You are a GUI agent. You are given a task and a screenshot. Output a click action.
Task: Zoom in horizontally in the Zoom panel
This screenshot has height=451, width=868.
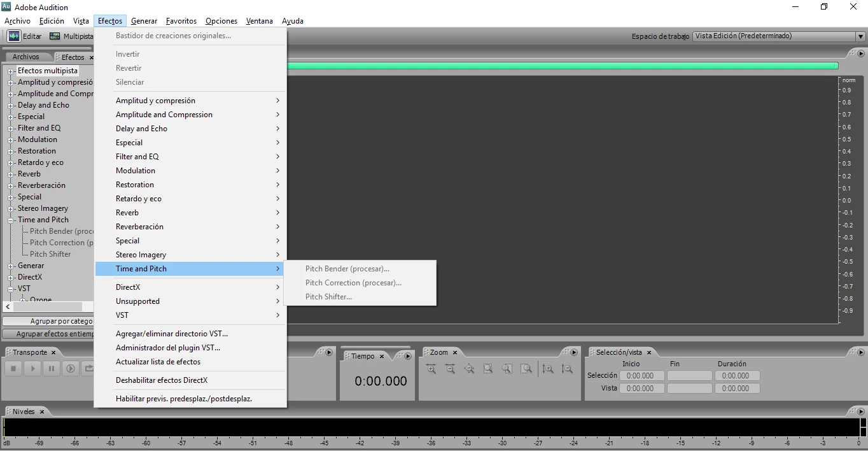431,368
